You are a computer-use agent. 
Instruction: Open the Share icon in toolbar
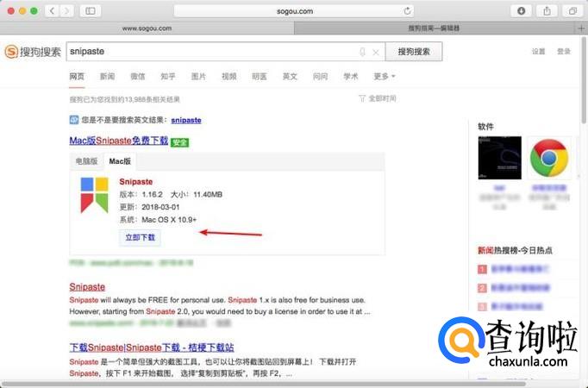tap(547, 11)
